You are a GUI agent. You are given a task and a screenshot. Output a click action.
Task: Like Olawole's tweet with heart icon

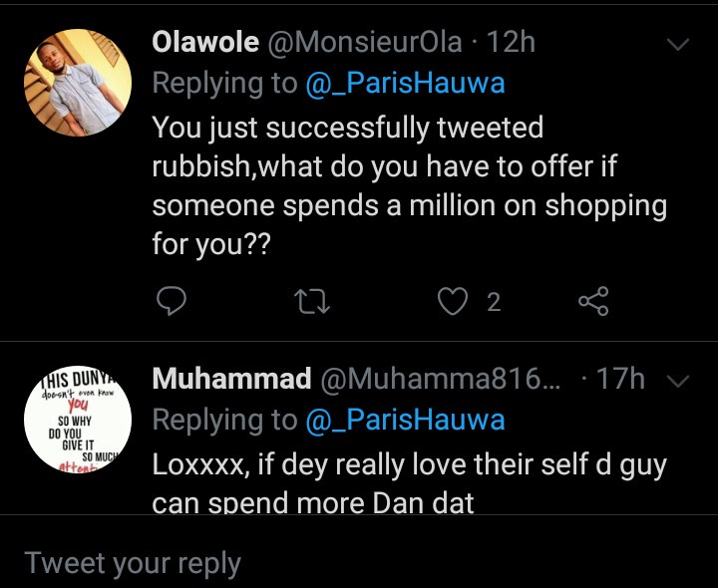click(454, 301)
